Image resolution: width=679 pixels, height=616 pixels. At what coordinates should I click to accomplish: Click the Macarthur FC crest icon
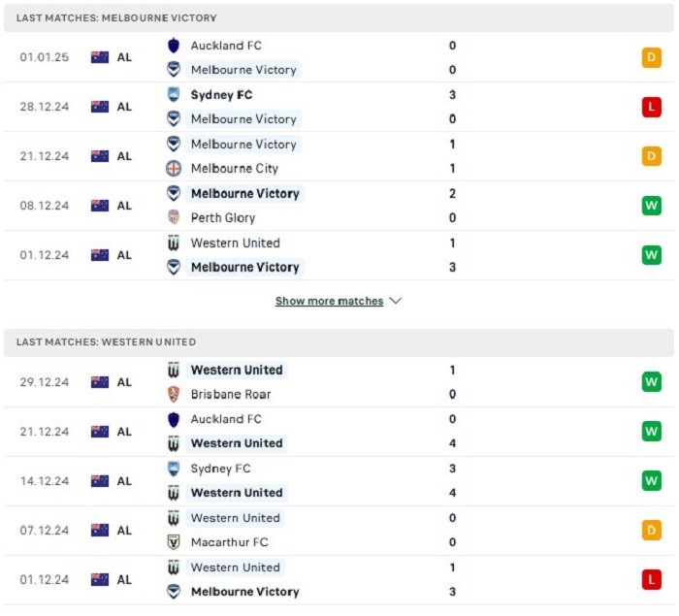(x=174, y=542)
